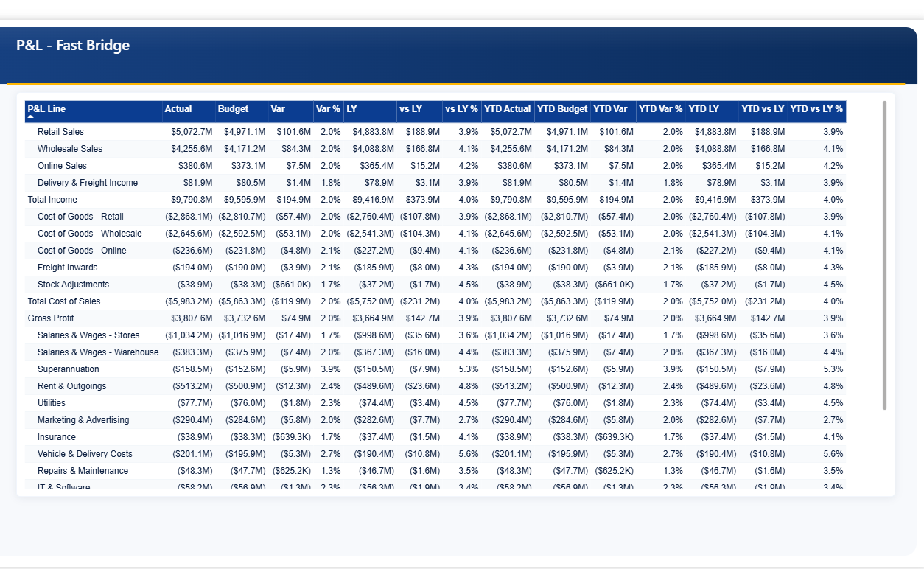Viewport: 924px width, 569px height.
Task: Click the Cost of Goods - Wholesale label
Action: pyautogui.click(x=90, y=234)
